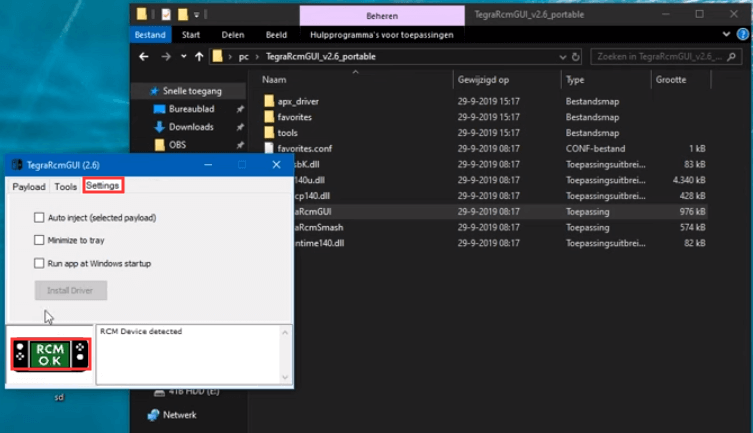Check Run app at Windows startup
Viewport: 753px width, 433px height.
(39, 264)
